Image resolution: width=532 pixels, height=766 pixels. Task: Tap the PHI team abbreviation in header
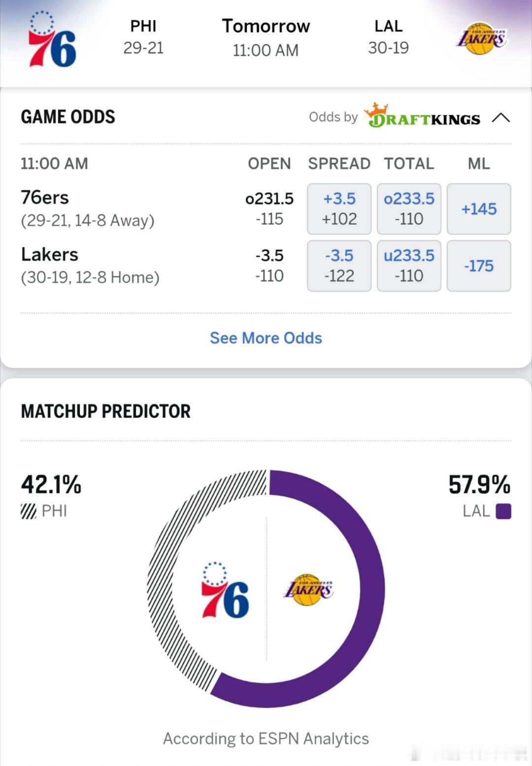[x=143, y=26]
